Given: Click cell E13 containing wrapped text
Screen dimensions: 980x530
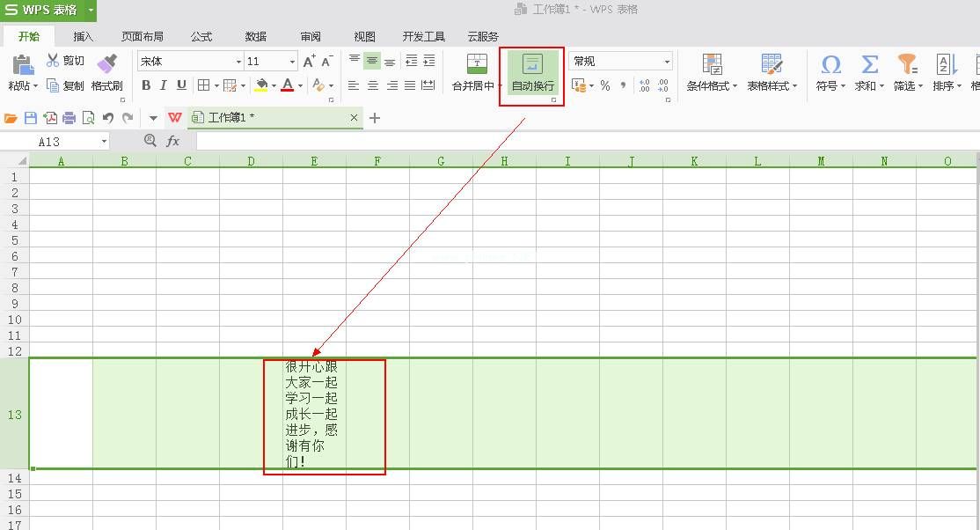Looking at the screenshot, I should tap(314, 414).
